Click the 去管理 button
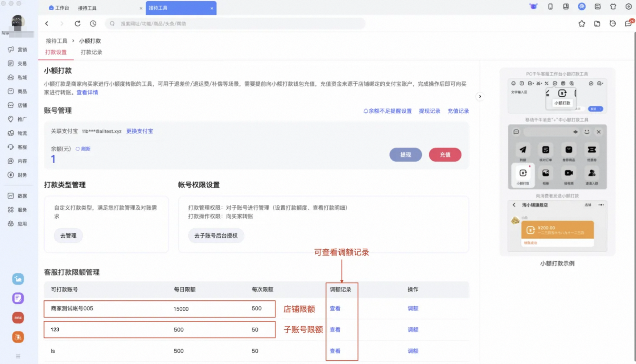This screenshot has width=636, height=364. 68,235
